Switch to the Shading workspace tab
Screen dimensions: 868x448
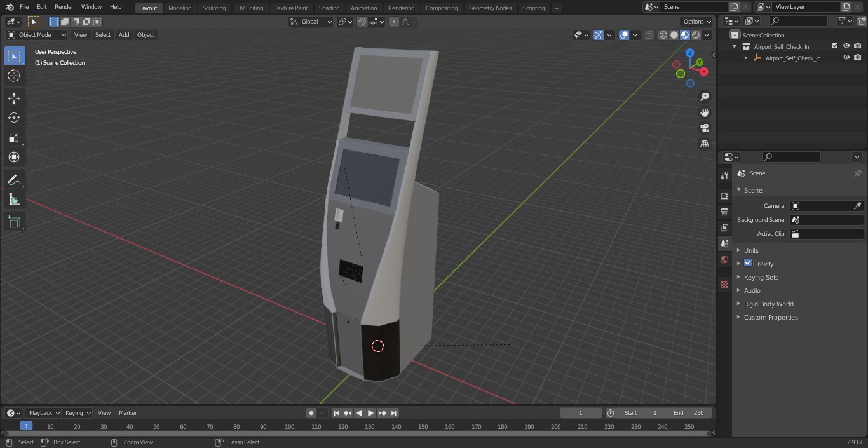tap(329, 8)
